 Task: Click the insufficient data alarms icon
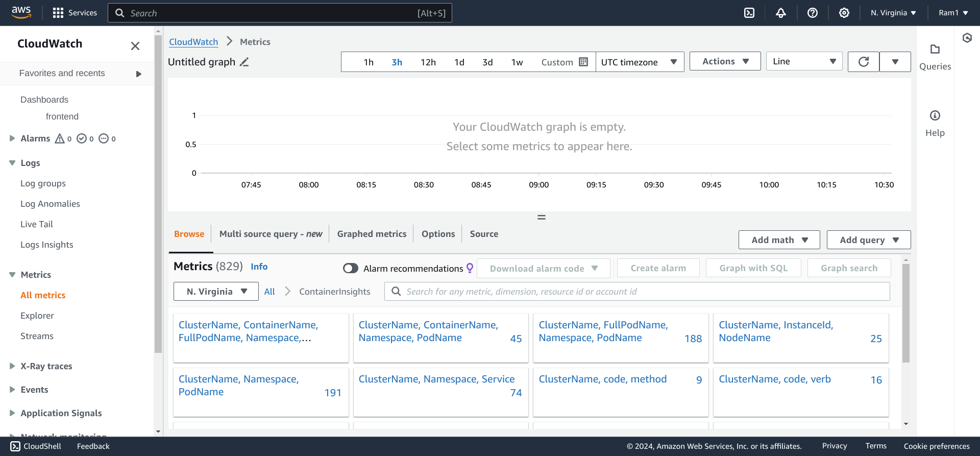[x=104, y=138]
